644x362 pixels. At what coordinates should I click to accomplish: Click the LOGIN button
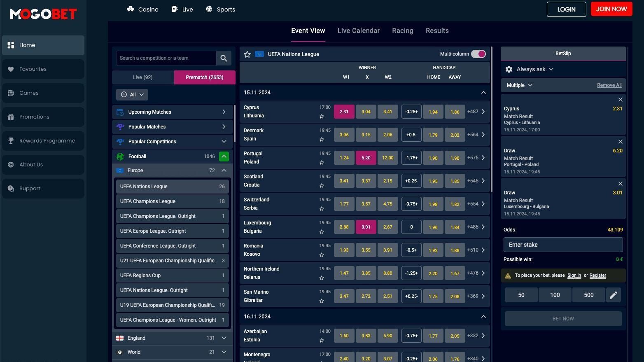pos(567,9)
